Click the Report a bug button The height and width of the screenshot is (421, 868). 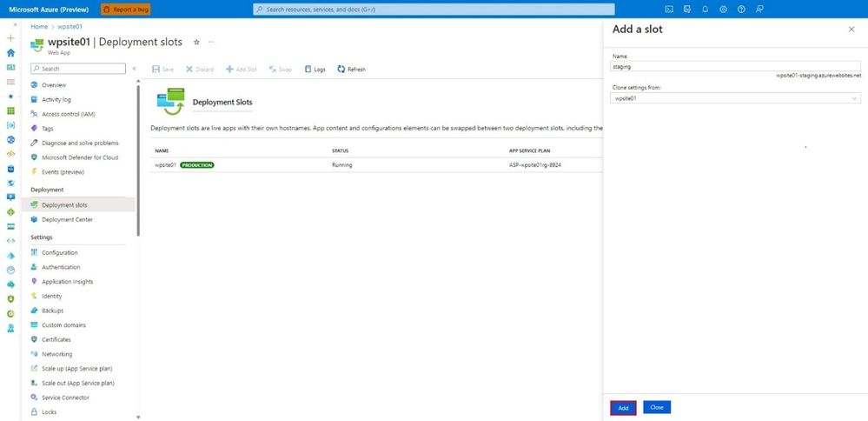click(126, 10)
